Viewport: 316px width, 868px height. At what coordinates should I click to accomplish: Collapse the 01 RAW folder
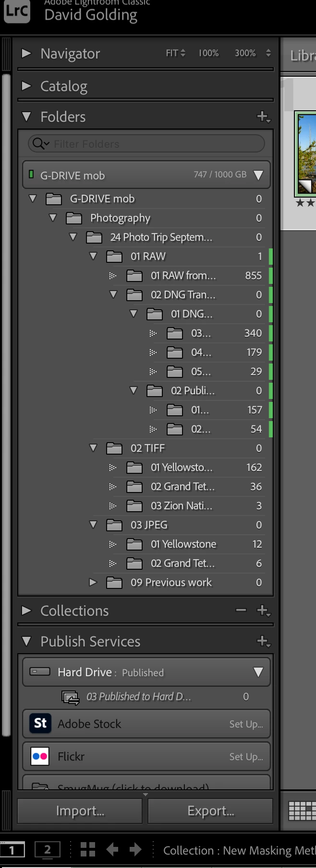point(93,256)
